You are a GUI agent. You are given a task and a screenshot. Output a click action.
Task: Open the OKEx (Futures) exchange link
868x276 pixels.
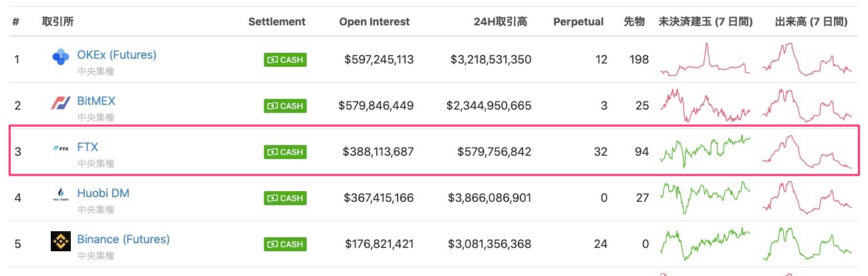click(117, 54)
